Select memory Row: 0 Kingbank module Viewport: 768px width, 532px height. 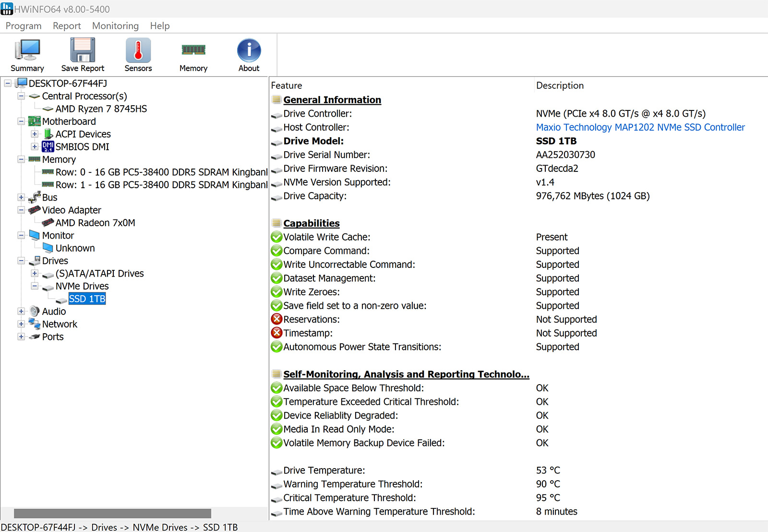[x=162, y=172]
